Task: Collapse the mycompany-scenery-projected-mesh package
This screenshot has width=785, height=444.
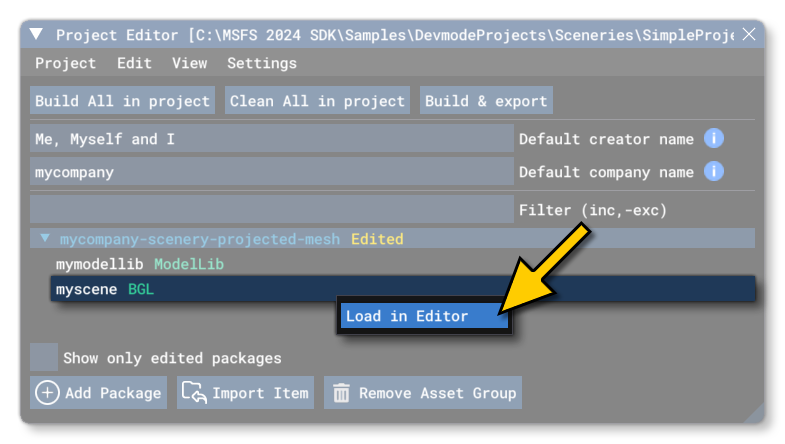Action: [x=44, y=239]
